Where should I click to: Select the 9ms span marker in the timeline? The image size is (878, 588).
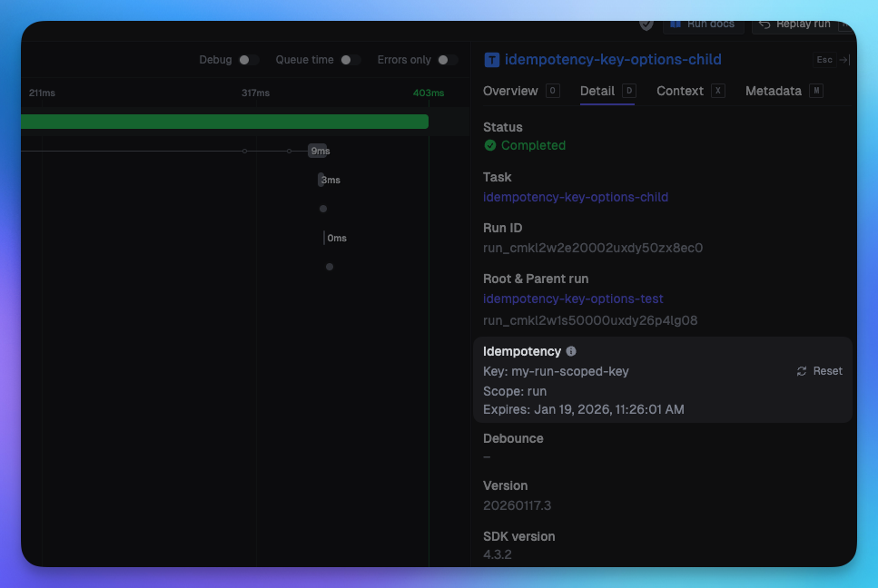pos(320,151)
